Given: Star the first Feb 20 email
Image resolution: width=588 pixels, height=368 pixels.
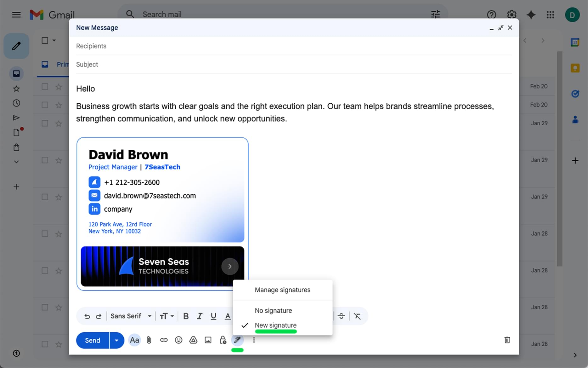Looking at the screenshot, I should 59,86.
